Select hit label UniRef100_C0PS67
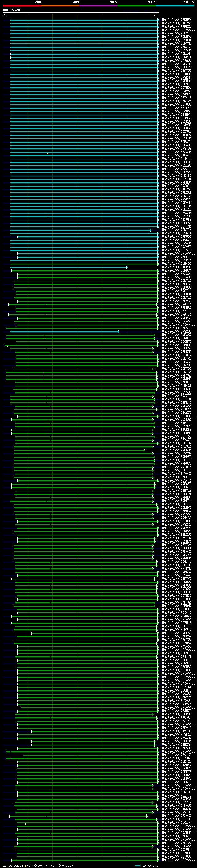 click(176, 335)
